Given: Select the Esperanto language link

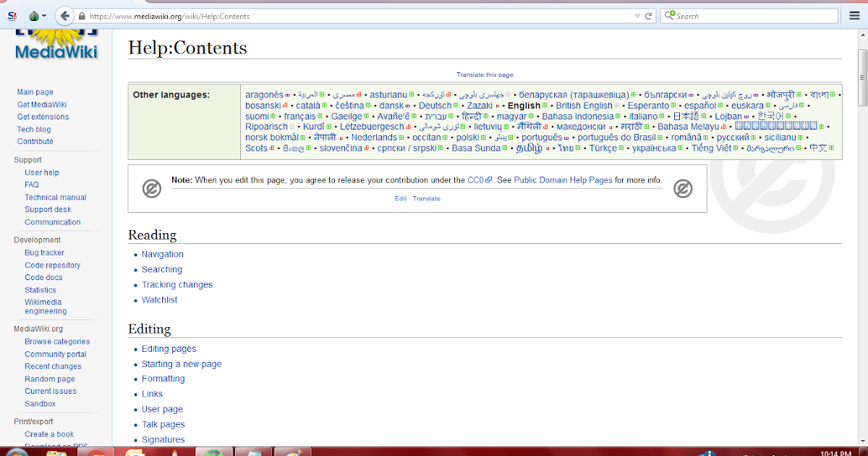Looking at the screenshot, I should point(648,106).
